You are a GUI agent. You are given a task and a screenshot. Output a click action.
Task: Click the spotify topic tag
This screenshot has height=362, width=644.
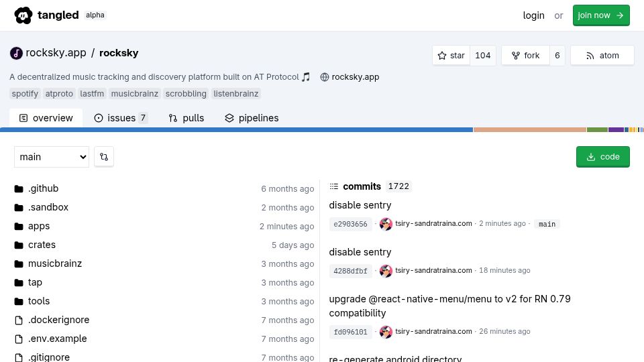tap(25, 94)
